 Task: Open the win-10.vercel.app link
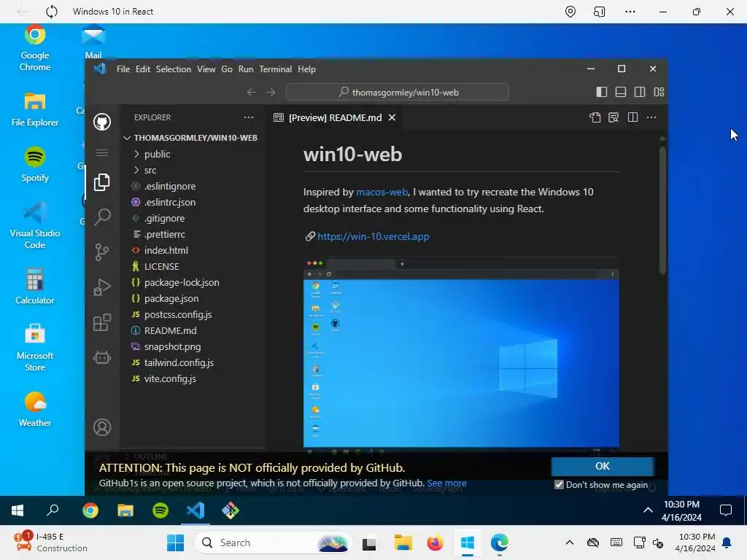pos(373,236)
